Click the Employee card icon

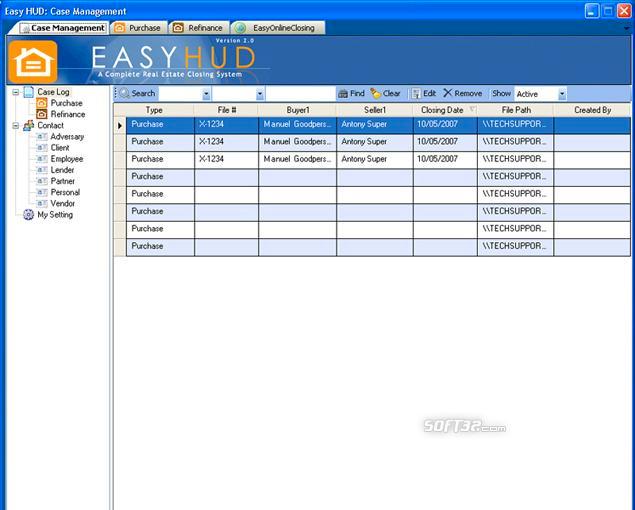point(42,159)
